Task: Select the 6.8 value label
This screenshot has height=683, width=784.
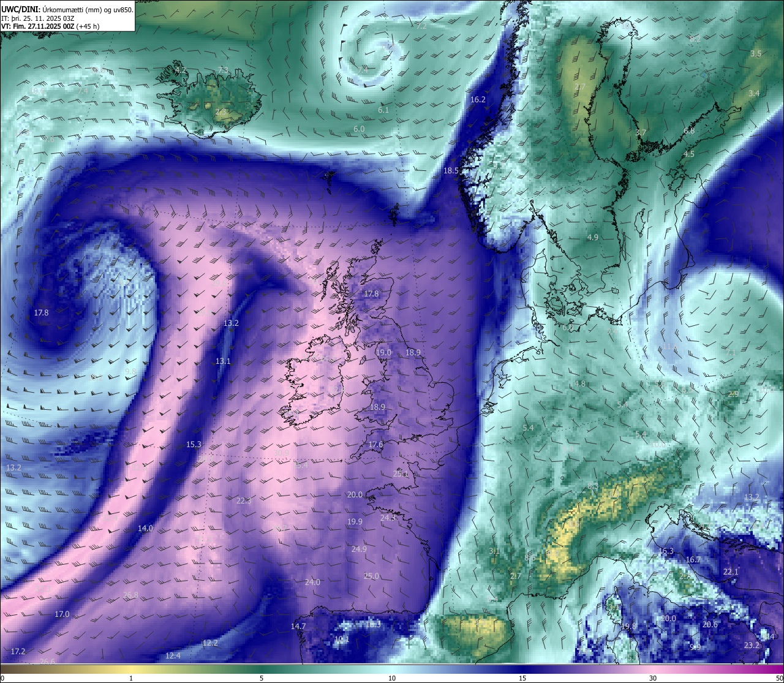Action: pos(689,130)
